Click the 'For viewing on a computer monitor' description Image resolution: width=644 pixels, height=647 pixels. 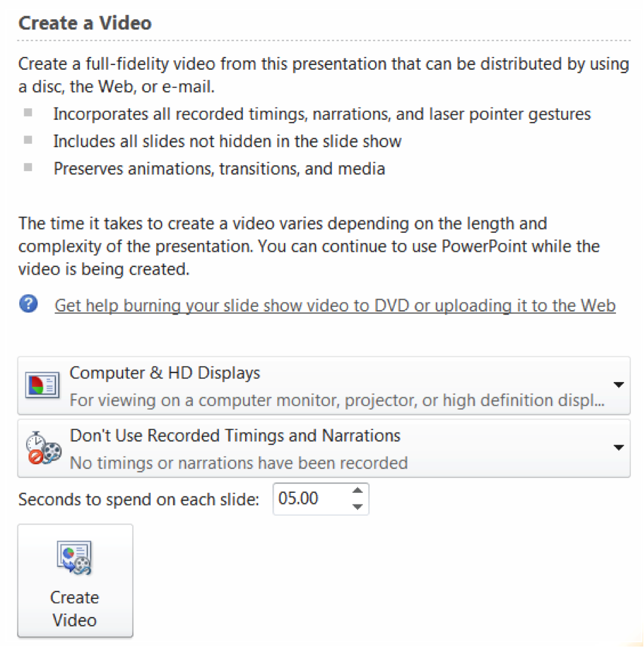coord(337,401)
